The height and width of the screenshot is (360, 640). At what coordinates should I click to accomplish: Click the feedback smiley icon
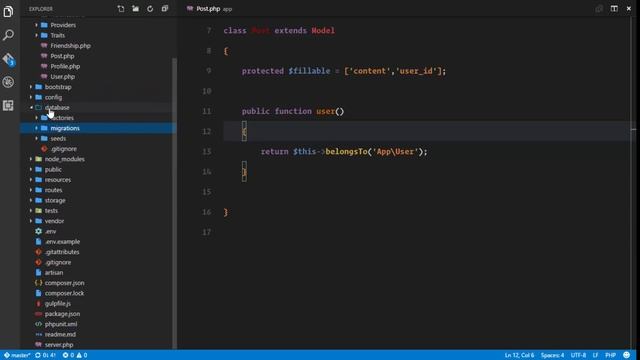627,355
